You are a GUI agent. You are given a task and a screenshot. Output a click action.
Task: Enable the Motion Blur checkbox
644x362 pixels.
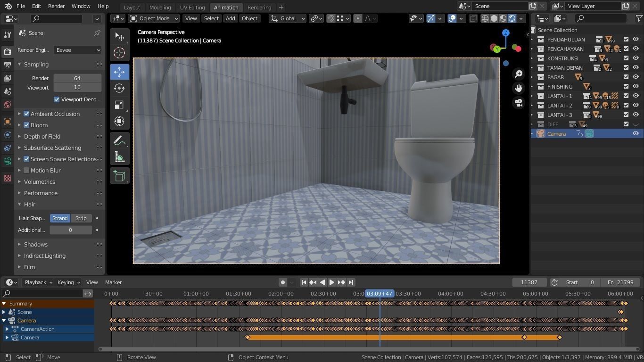point(26,170)
